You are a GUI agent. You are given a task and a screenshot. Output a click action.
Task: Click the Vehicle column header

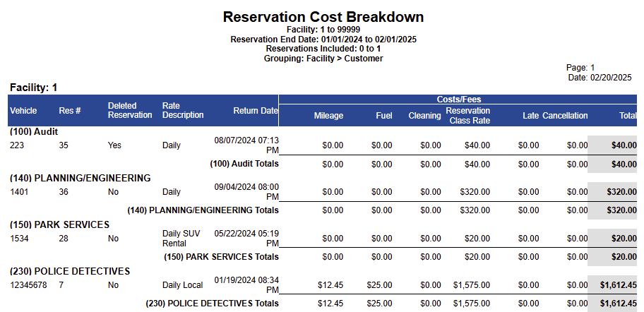(x=23, y=111)
